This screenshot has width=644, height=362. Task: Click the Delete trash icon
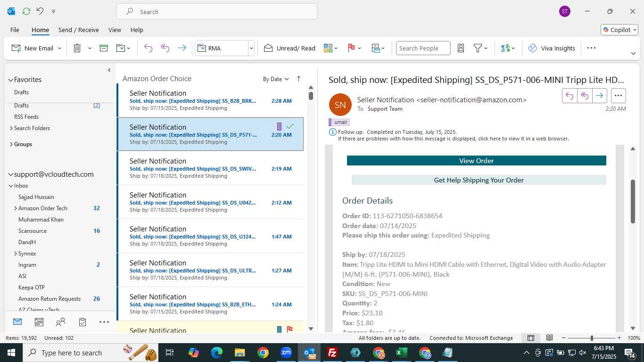[77, 48]
